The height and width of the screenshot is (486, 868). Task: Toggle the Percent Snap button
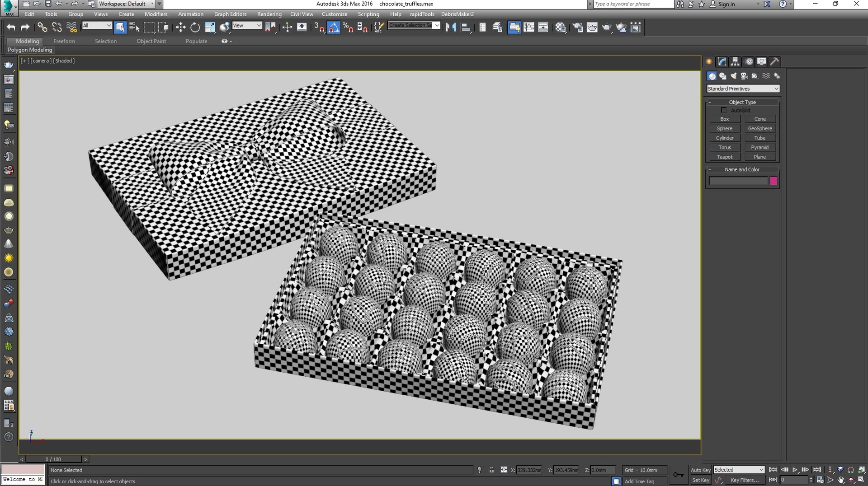[x=348, y=28]
